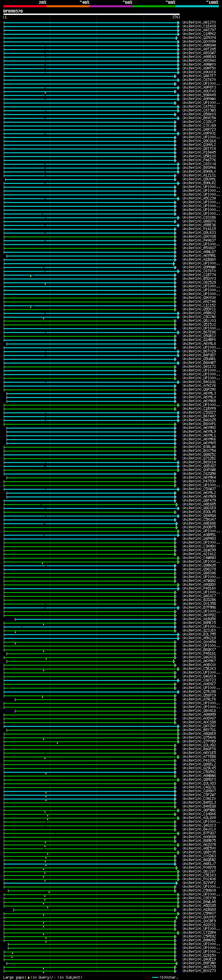Select the UniRef100_Q90YG8 entry
The image size is (222, 980).
(199, 237)
